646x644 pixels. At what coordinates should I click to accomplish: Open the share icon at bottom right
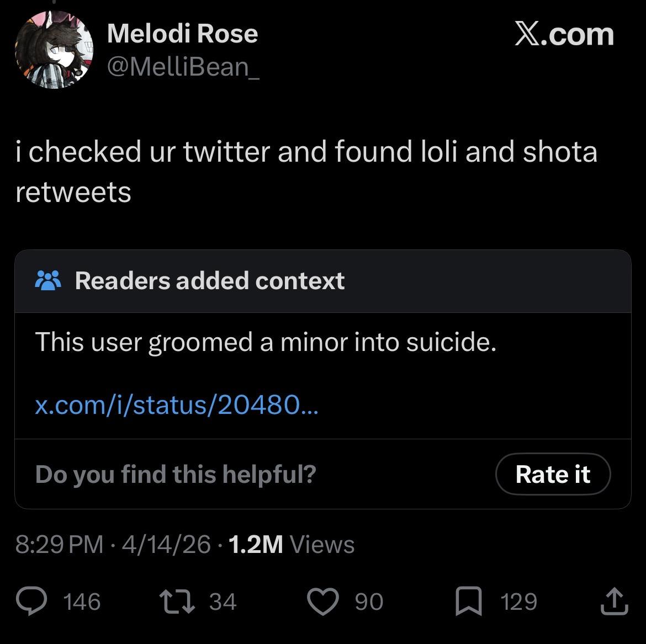pyautogui.click(x=615, y=602)
